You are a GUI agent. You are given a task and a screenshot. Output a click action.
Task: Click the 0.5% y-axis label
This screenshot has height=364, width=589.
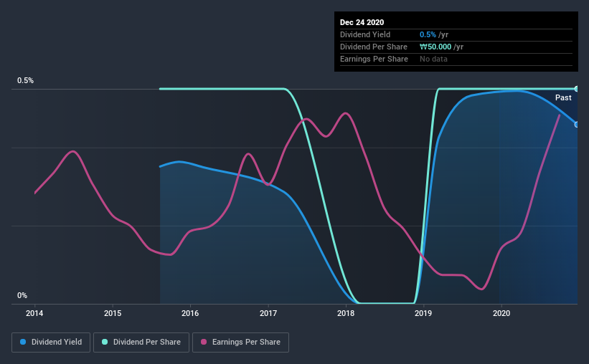click(25, 81)
